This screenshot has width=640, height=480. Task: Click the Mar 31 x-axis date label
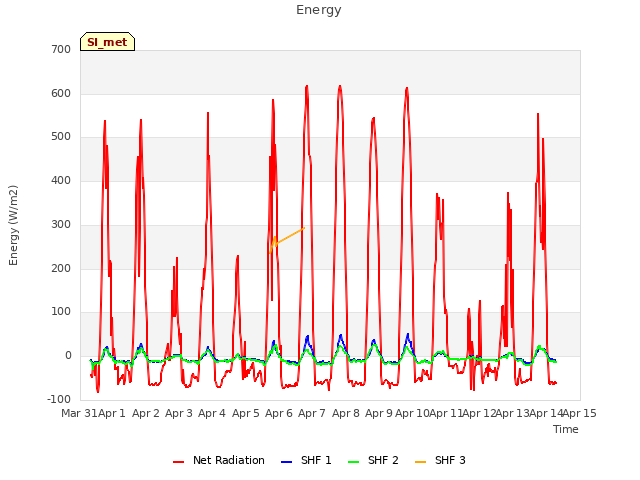coord(79,413)
